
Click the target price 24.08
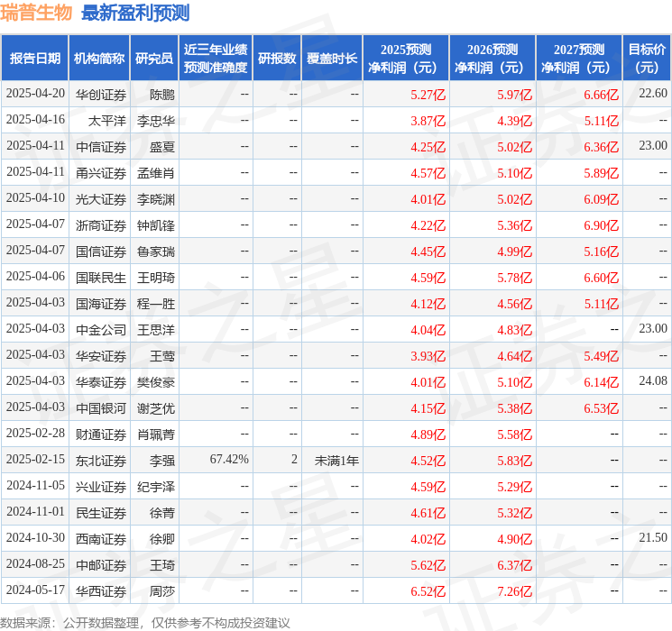coord(653,380)
